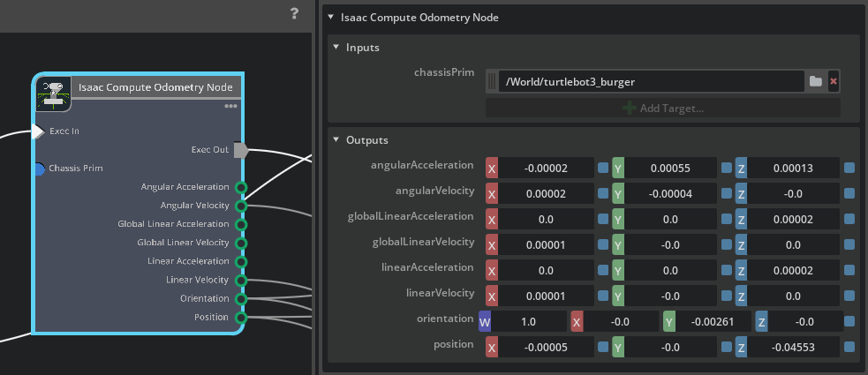Grab the drag handle beside chassisPrim path
The height and width of the screenshot is (375, 868).
pyautogui.click(x=492, y=82)
